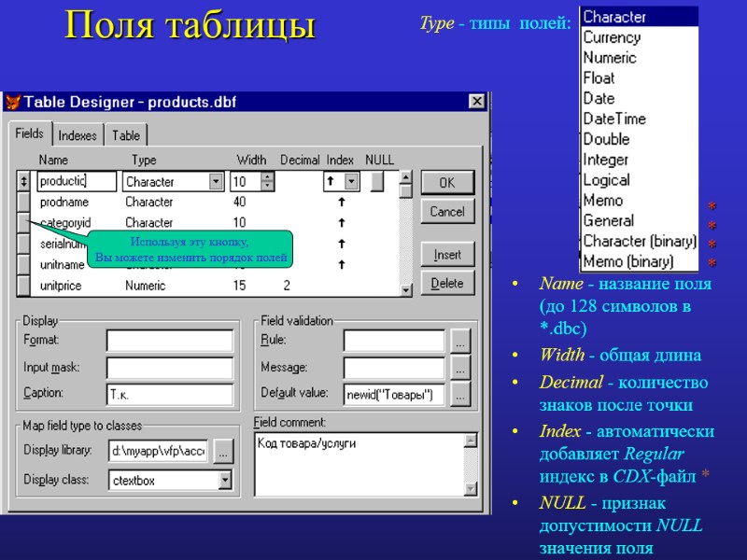
Task: Click the Delete button
Action: (x=448, y=283)
